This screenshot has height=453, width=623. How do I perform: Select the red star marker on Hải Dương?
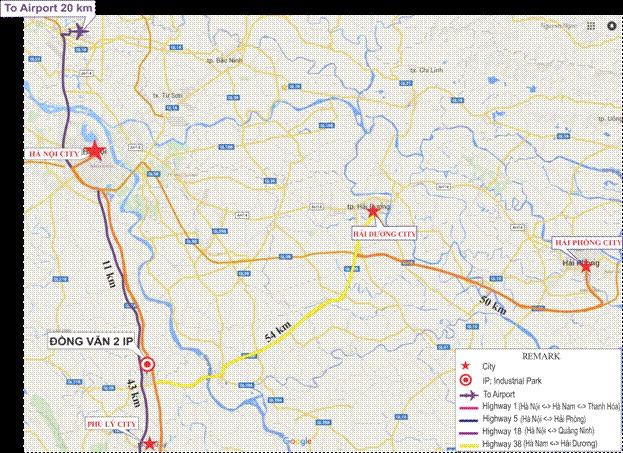pos(373,212)
